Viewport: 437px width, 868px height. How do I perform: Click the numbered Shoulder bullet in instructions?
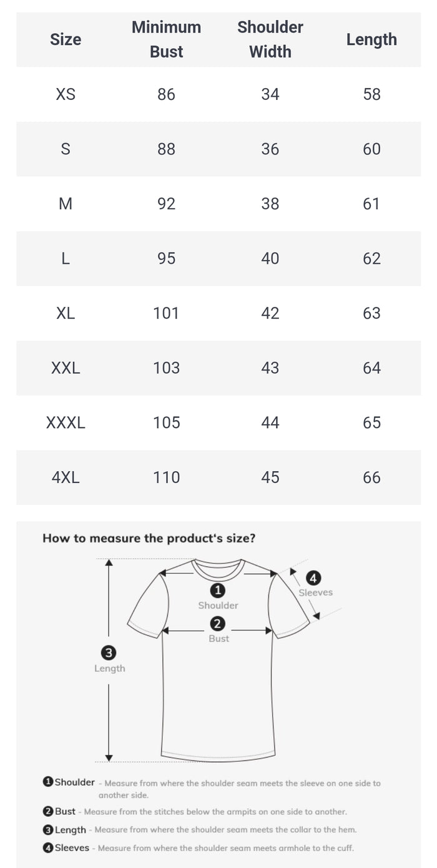(x=48, y=782)
